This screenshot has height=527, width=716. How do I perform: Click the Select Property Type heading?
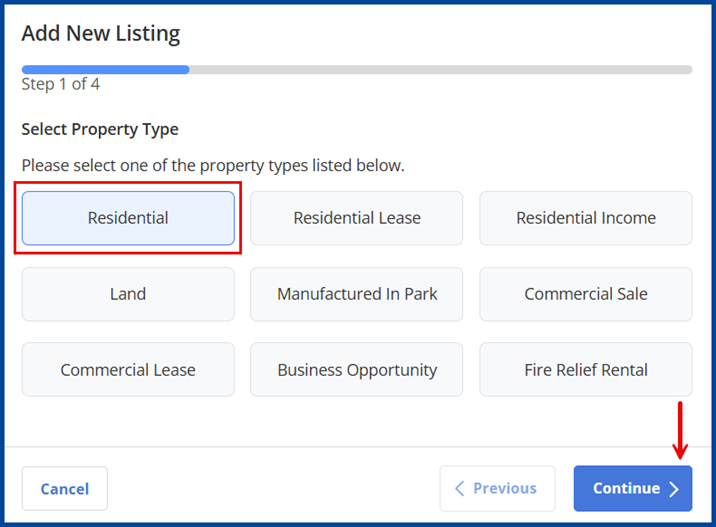pos(100,130)
